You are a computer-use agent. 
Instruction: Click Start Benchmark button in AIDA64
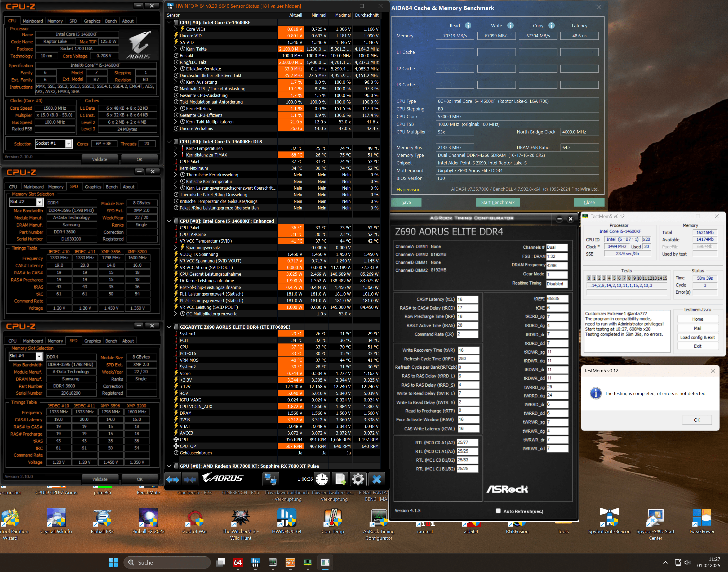tap(498, 202)
